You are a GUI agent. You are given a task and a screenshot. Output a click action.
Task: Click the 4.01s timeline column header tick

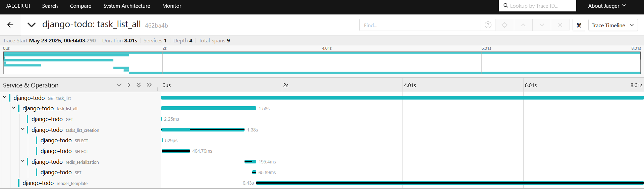[x=410, y=85]
